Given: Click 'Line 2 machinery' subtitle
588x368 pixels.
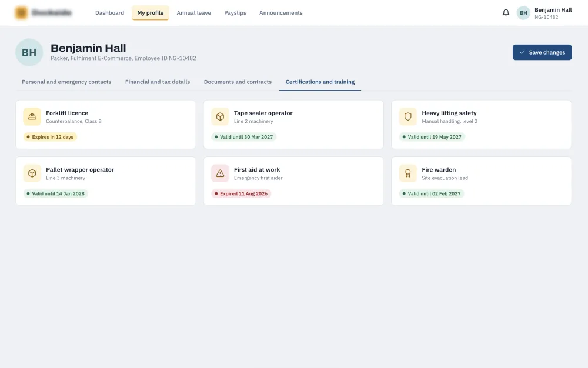Looking at the screenshot, I should tap(253, 122).
